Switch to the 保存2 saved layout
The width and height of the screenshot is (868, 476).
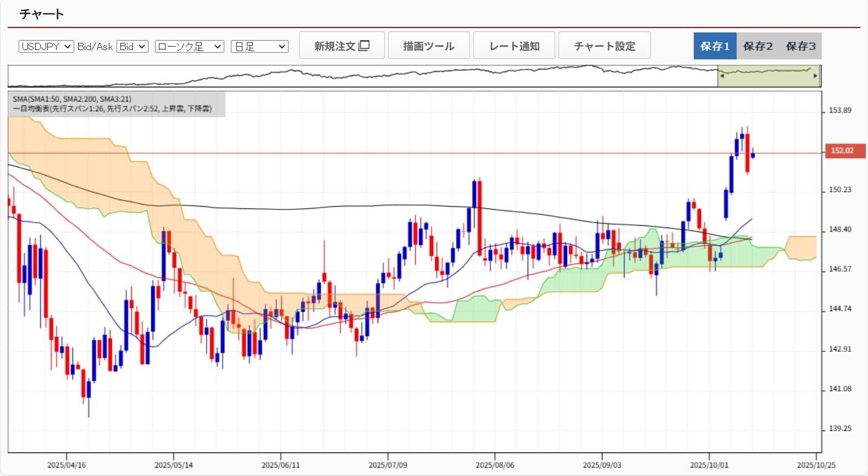758,46
